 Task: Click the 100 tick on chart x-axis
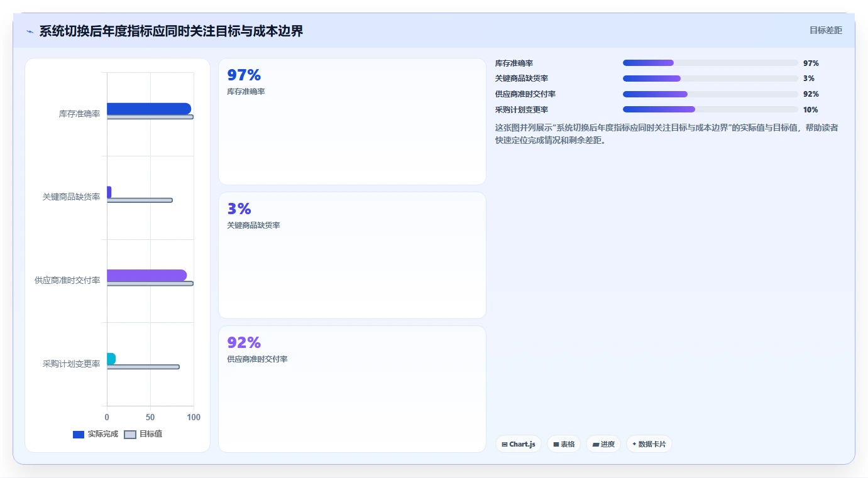194,417
